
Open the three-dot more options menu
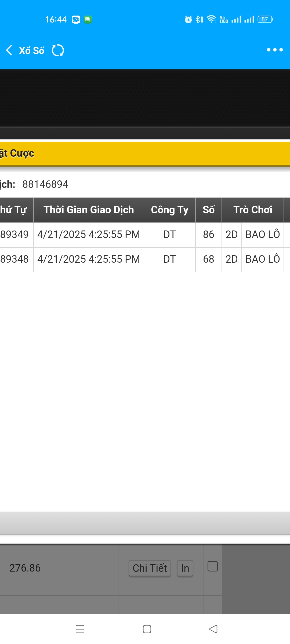(x=274, y=50)
